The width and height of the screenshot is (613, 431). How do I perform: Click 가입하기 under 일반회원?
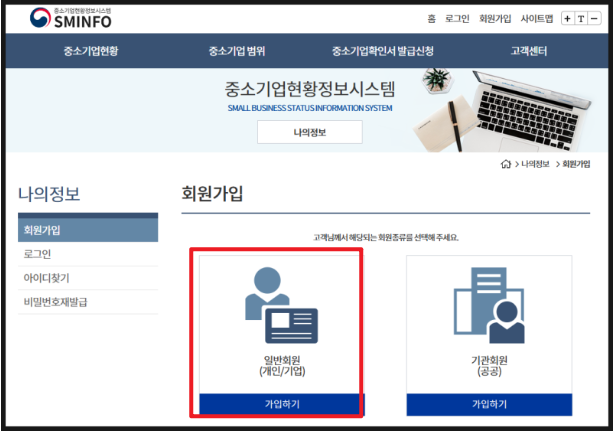(x=281, y=404)
